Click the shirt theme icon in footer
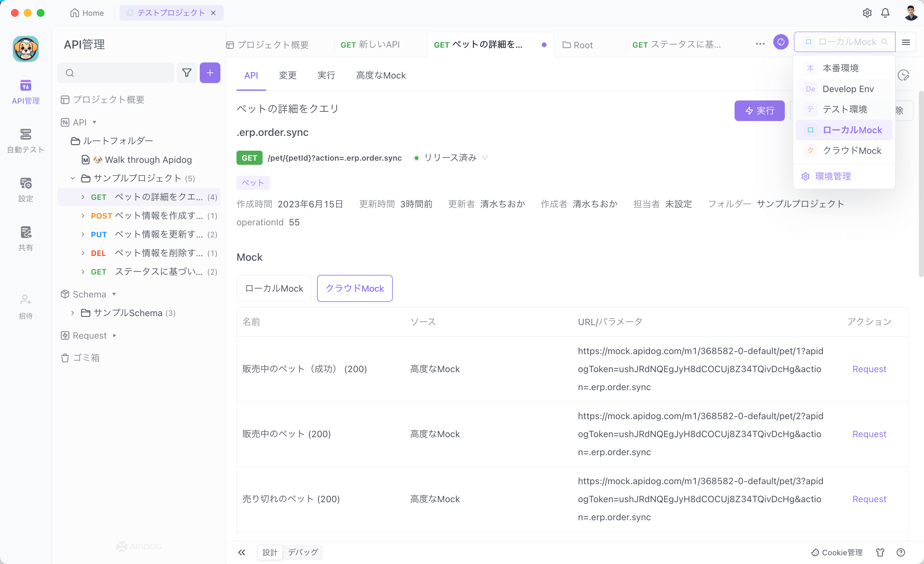Viewport: 924px width, 564px height. 880,552
